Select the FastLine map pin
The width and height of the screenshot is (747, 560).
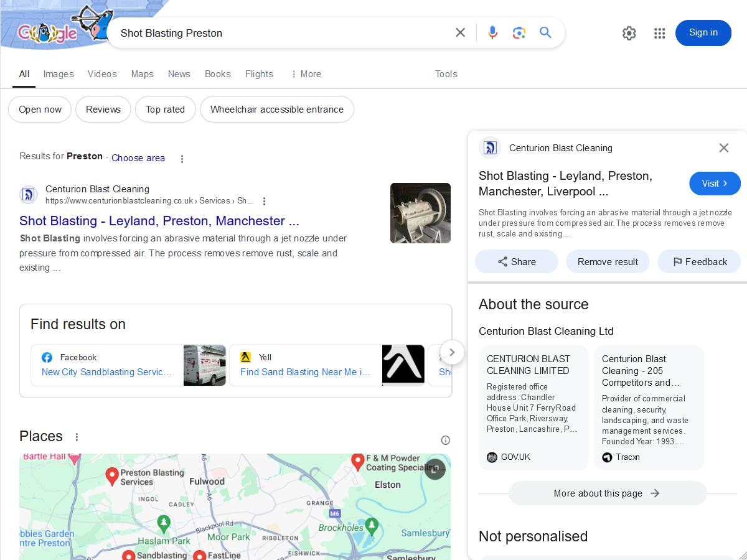pyautogui.click(x=199, y=555)
